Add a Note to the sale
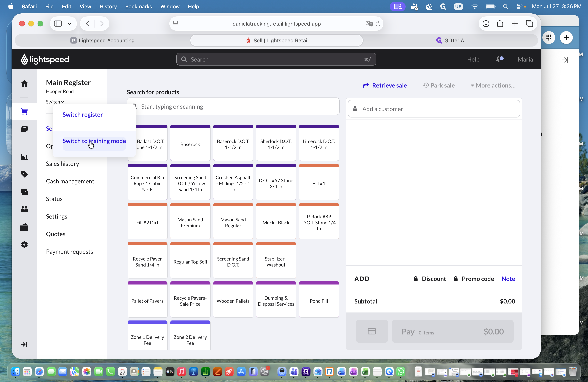Viewport: 588px width, 382px height. (x=508, y=279)
